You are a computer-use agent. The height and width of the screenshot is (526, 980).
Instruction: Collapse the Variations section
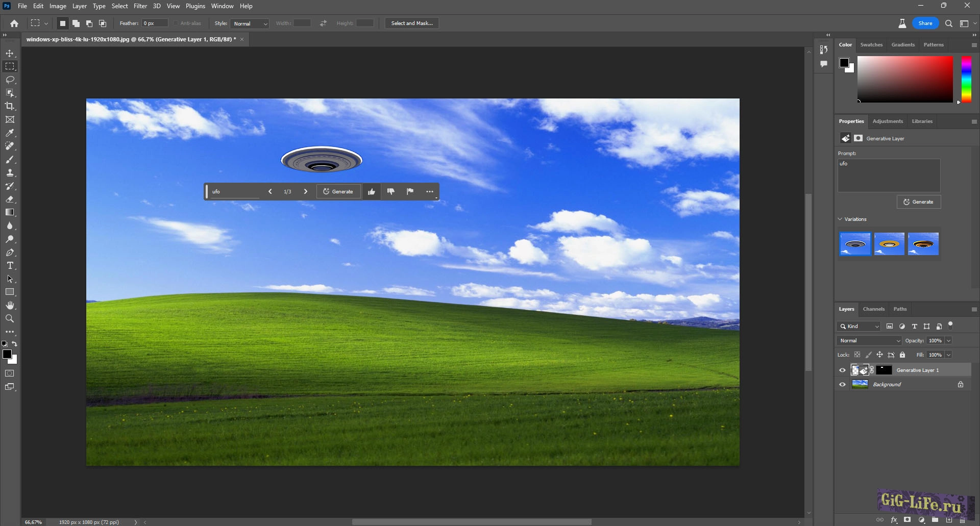pos(840,219)
